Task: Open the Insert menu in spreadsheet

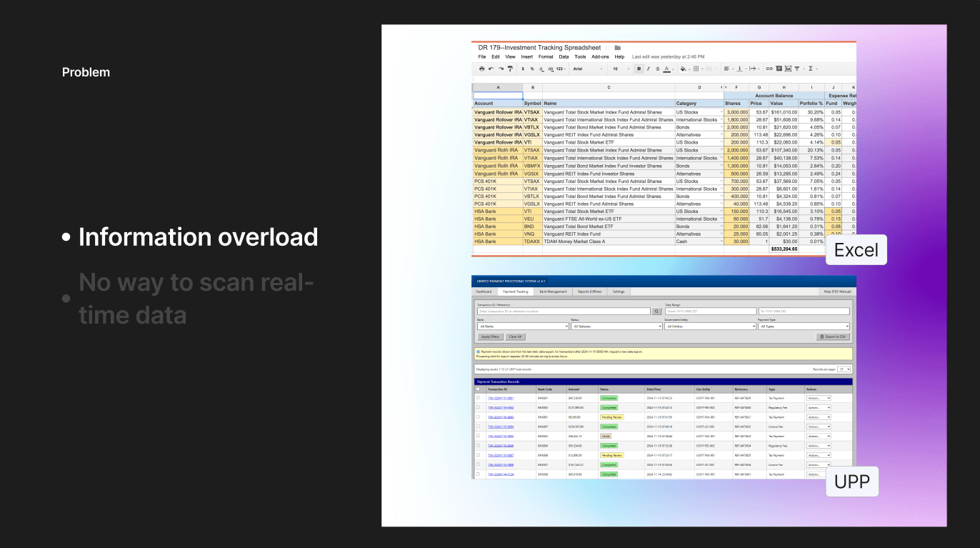Action: [527, 56]
